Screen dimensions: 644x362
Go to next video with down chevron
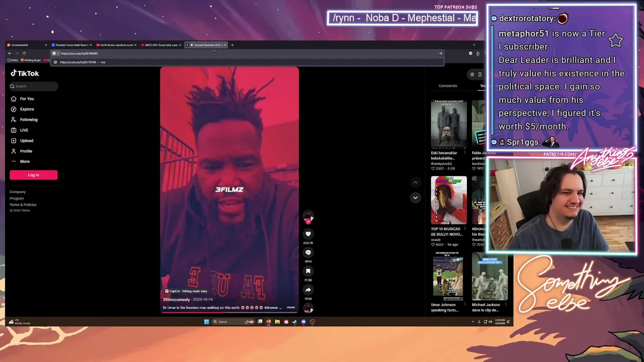pyautogui.click(x=415, y=198)
